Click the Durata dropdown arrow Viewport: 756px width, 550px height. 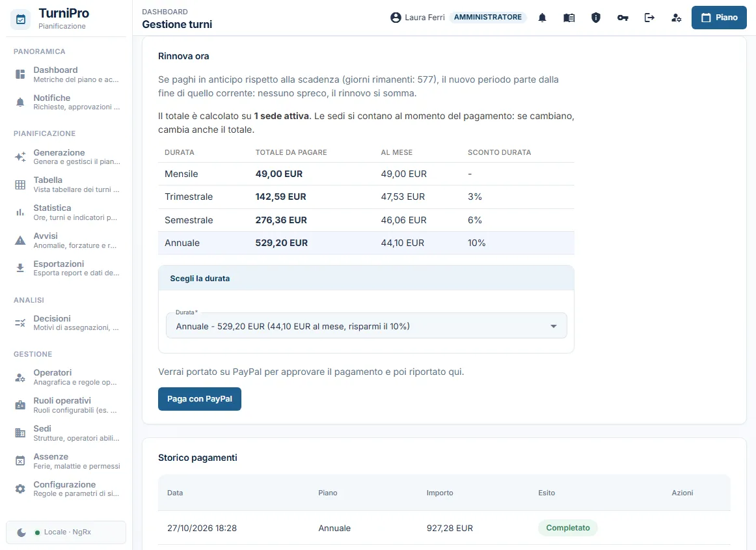tap(554, 327)
